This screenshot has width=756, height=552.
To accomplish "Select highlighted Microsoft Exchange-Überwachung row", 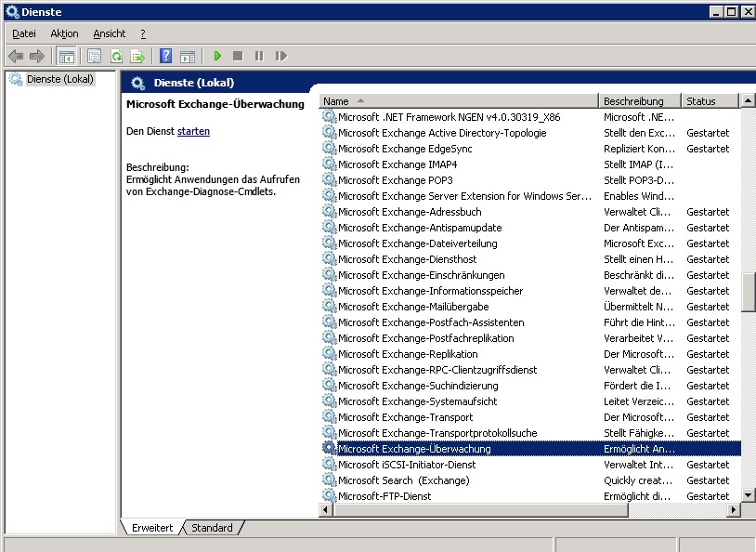I will [x=531, y=449].
